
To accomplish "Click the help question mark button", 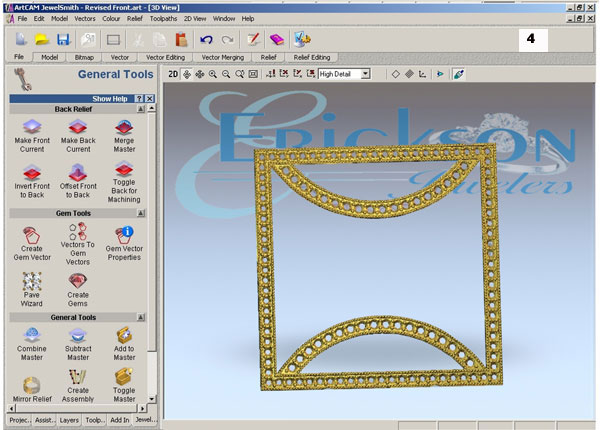I will [x=139, y=99].
